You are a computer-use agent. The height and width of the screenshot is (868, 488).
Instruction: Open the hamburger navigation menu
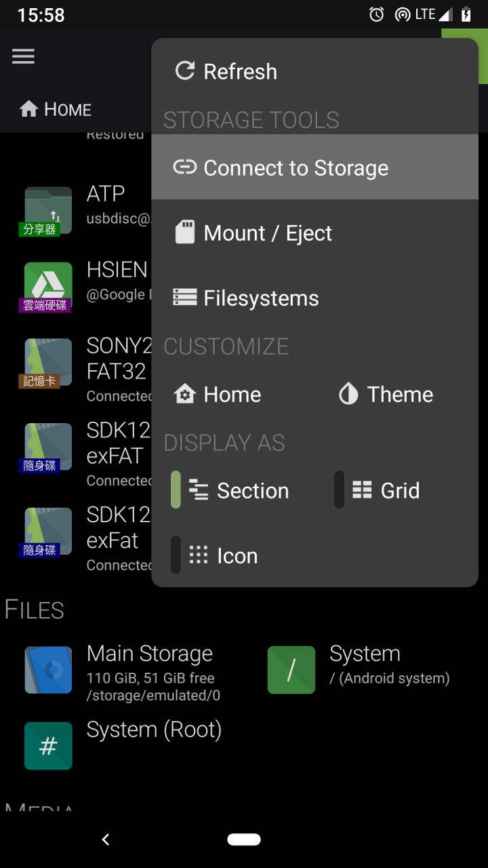(23, 56)
